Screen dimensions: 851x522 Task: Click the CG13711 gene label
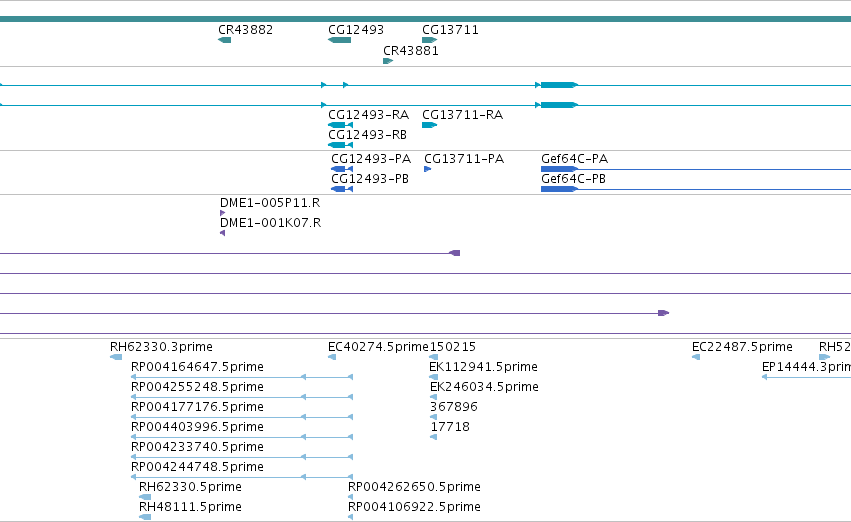pyautogui.click(x=450, y=30)
